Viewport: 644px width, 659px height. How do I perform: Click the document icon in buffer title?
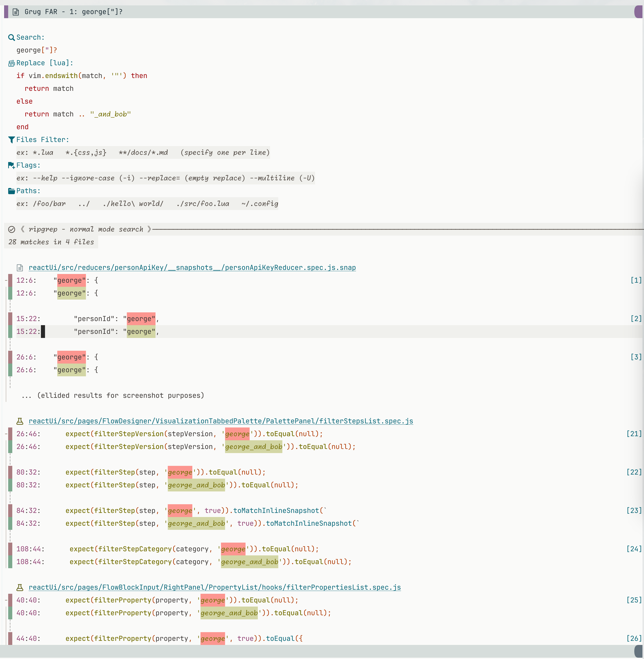tap(16, 12)
